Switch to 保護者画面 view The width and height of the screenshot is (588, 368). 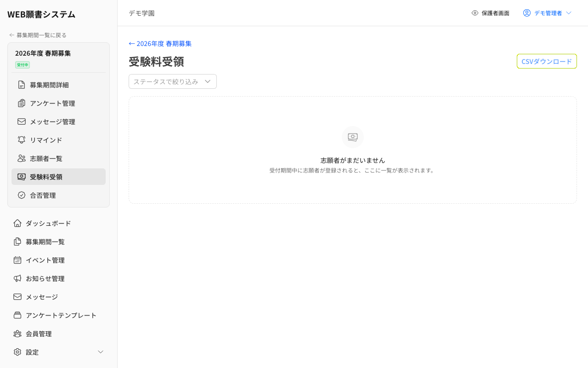pos(491,13)
